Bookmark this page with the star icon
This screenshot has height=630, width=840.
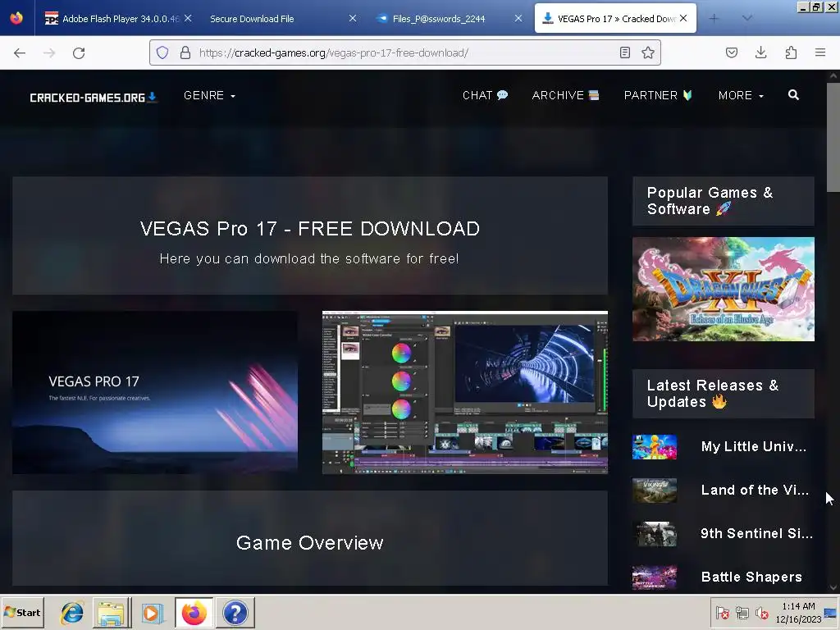tap(648, 52)
